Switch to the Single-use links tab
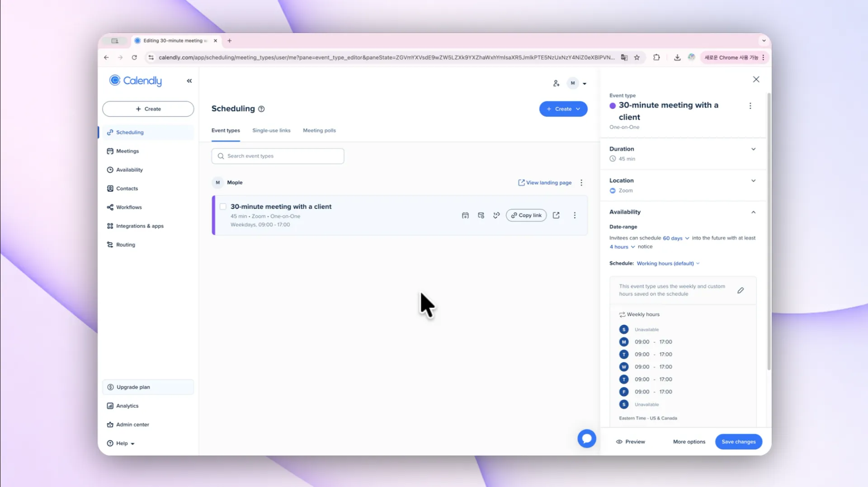868x487 pixels. pos(271,131)
